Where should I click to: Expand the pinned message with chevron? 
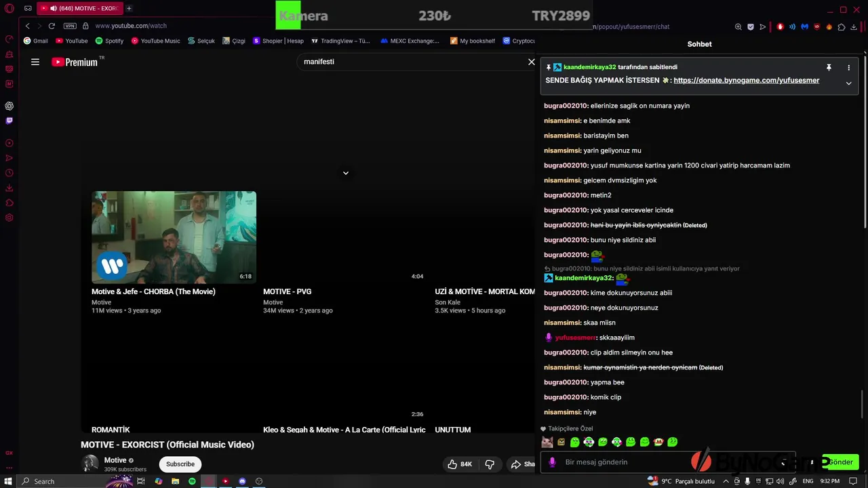(x=848, y=83)
